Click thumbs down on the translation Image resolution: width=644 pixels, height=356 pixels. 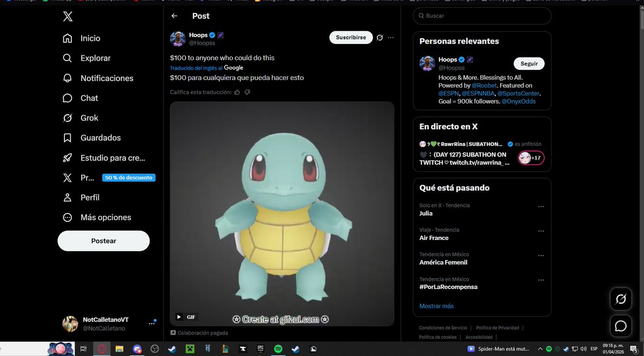click(247, 92)
